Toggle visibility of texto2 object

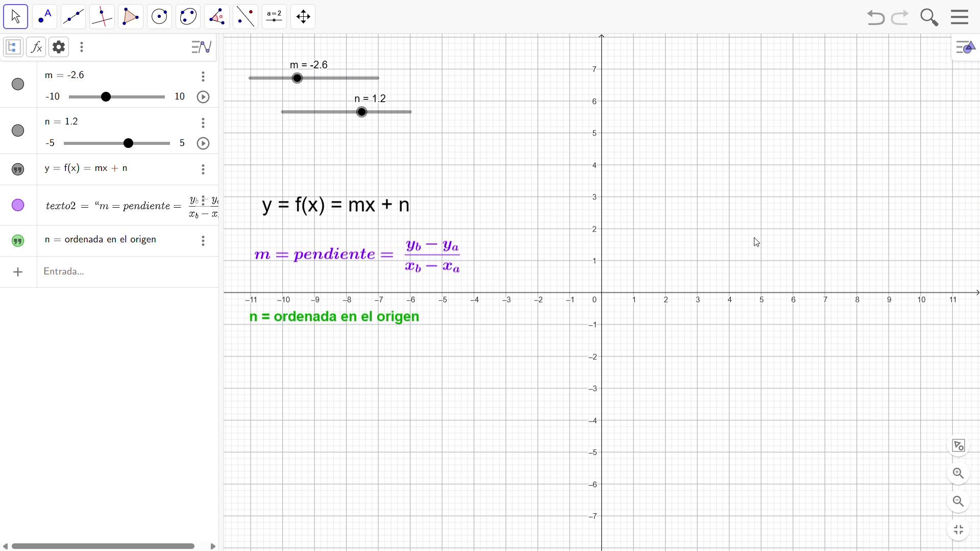pyautogui.click(x=18, y=205)
